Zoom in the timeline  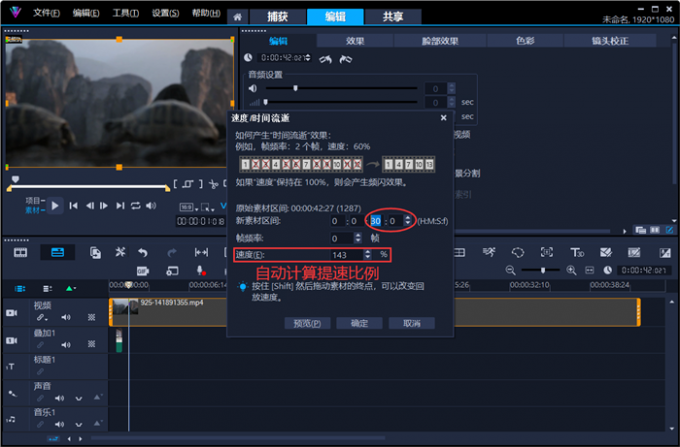tap(571, 271)
